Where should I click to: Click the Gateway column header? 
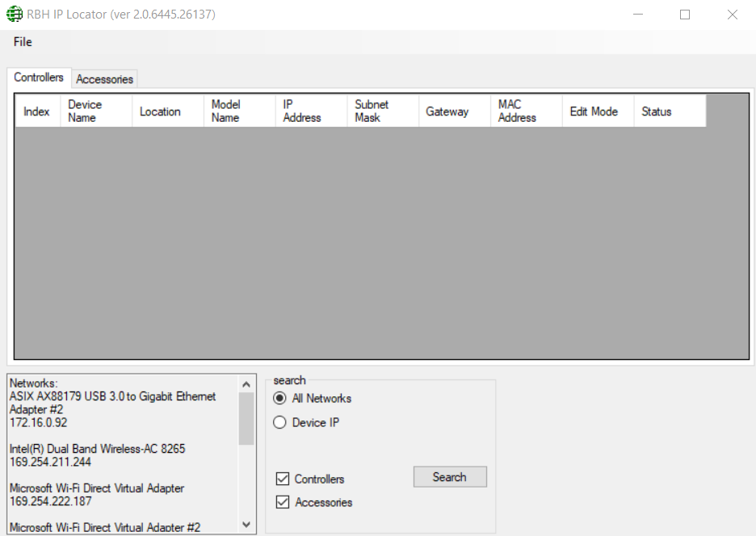tap(455, 111)
